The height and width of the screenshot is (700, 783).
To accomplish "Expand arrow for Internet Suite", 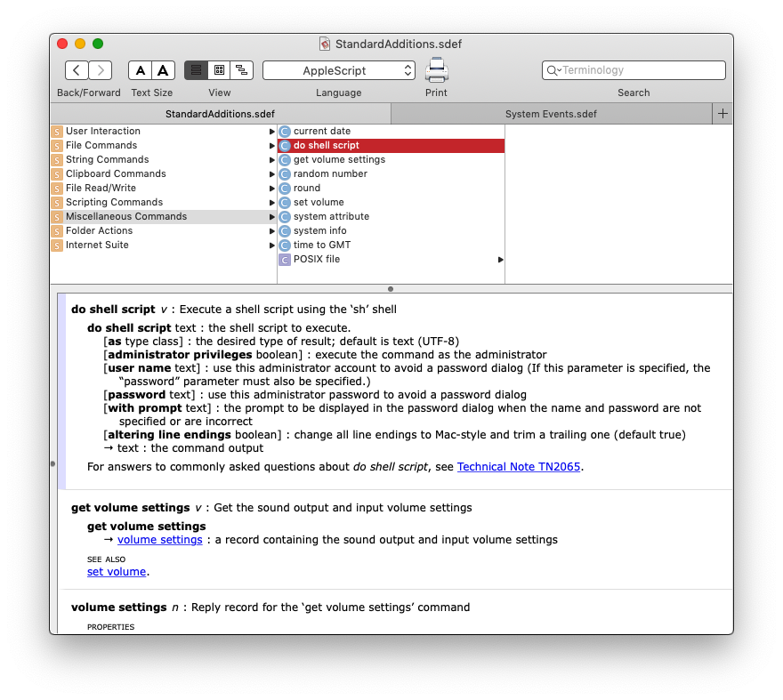I will (271, 245).
